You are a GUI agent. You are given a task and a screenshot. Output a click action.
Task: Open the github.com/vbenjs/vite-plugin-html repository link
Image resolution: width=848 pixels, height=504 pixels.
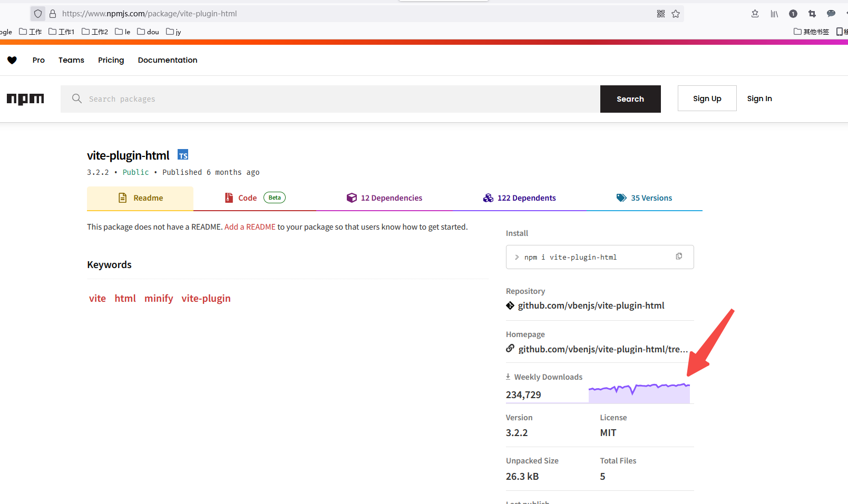coord(591,305)
